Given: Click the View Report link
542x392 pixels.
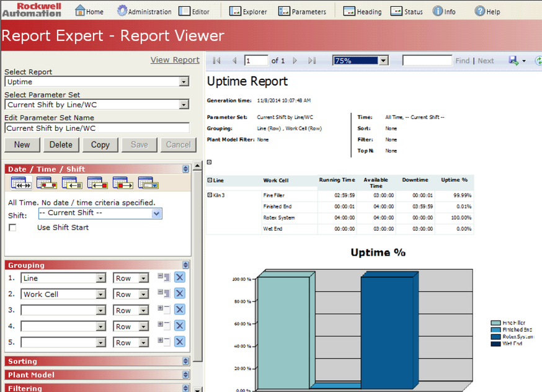Looking at the screenshot, I should tap(175, 60).
